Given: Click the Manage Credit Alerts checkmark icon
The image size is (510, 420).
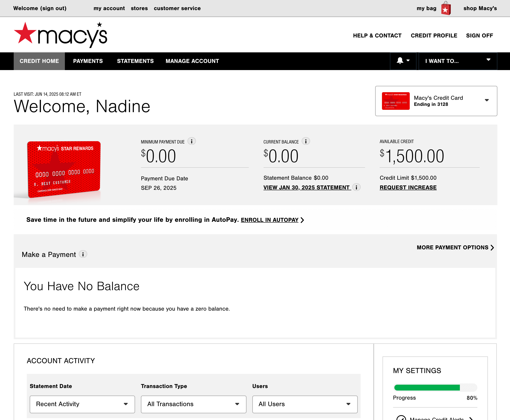Looking at the screenshot, I should click(x=401, y=418).
